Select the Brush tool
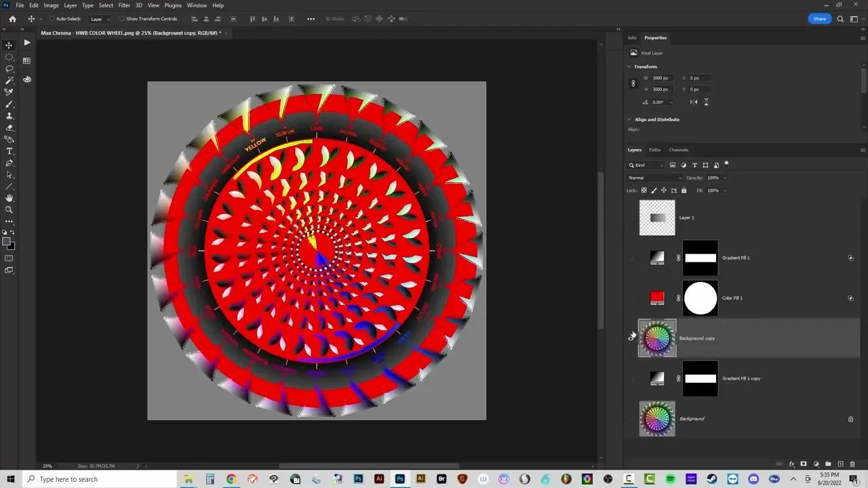The height and width of the screenshot is (488, 868). (x=9, y=104)
